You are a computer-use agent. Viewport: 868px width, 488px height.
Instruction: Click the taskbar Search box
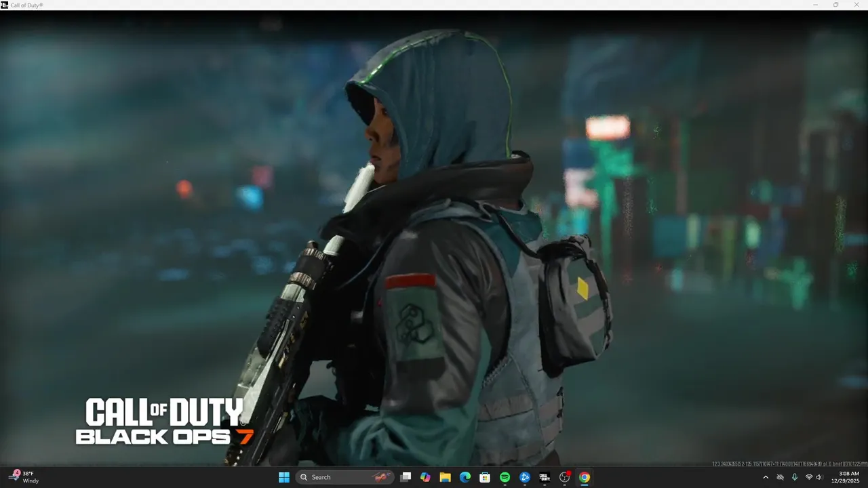coord(344,477)
